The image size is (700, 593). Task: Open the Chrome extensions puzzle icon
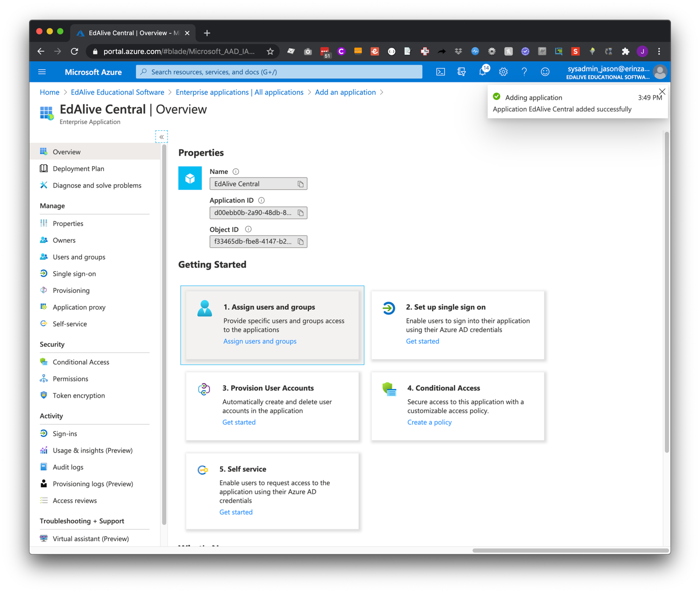pos(625,51)
